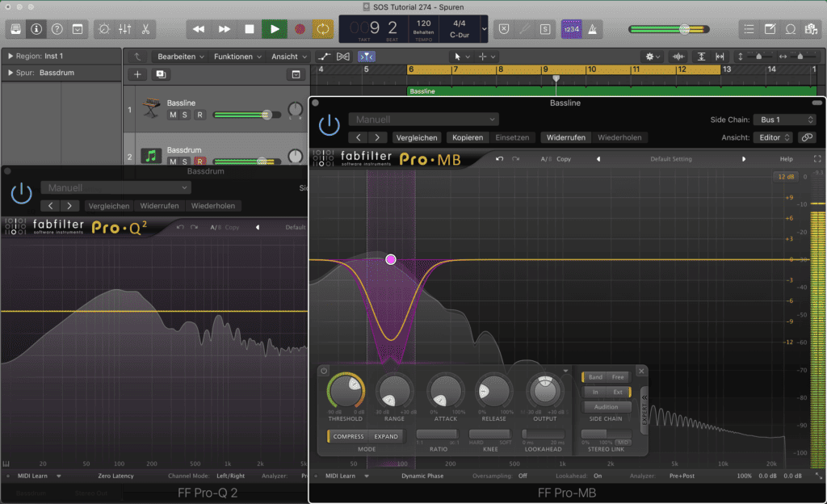The width and height of the screenshot is (827, 504).
Task: Open the Funktionen menu
Action: click(x=237, y=57)
